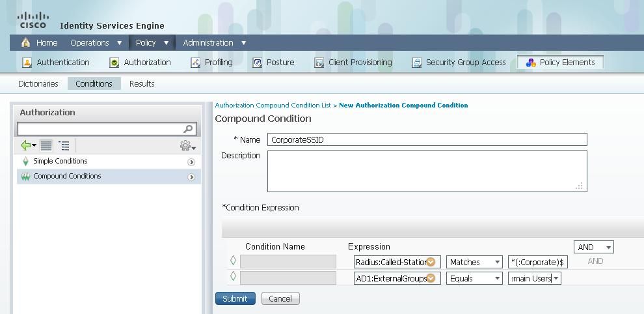644x314 pixels.
Task: Open the gear settings menu
Action: tap(188, 145)
